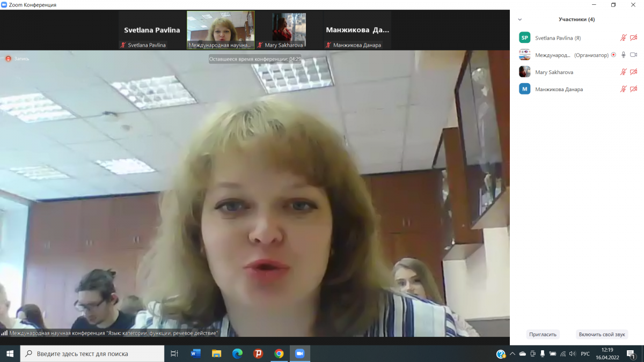
Task: Click the Включить свой звук button
Action: click(x=602, y=334)
